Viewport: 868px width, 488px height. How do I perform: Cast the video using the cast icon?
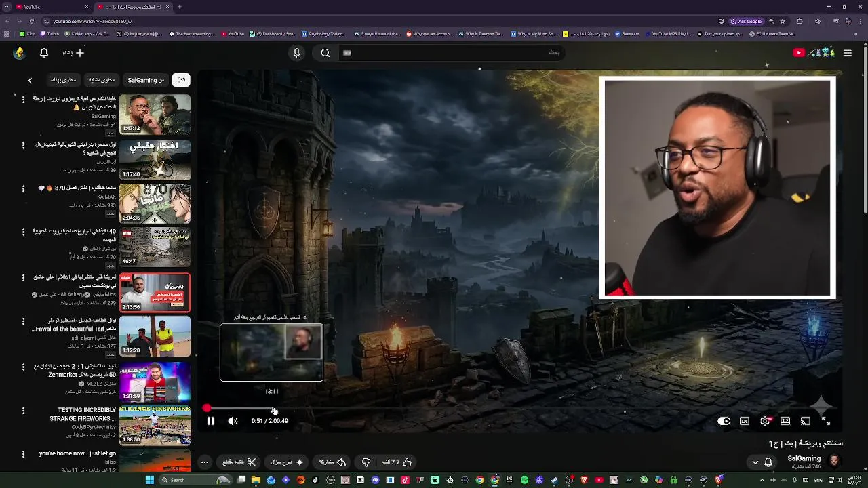(806, 421)
